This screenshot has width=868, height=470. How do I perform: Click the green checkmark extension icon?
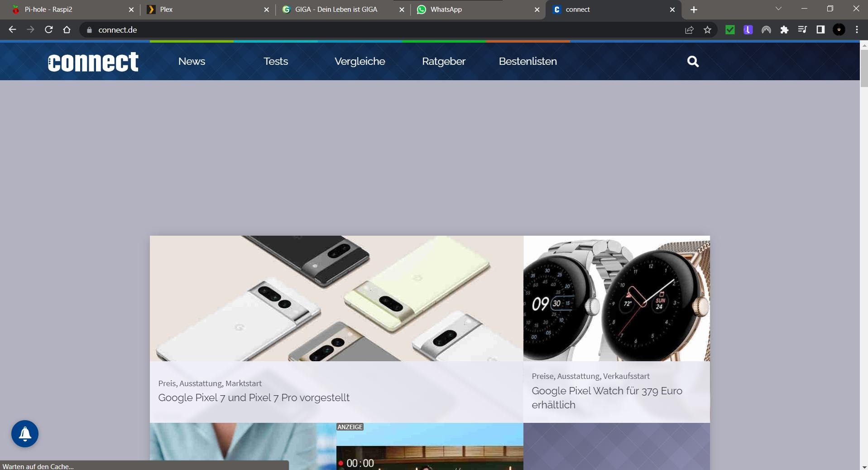[x=730, y=30]
